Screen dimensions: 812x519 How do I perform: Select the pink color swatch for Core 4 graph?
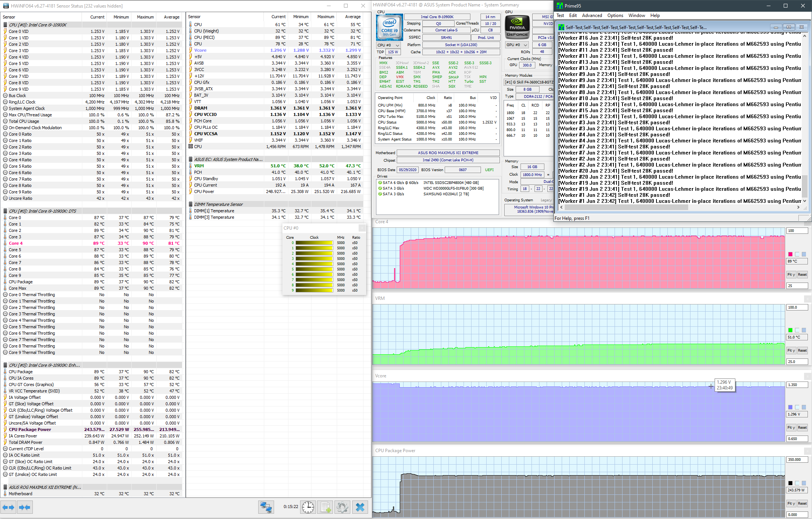[790, 254]
